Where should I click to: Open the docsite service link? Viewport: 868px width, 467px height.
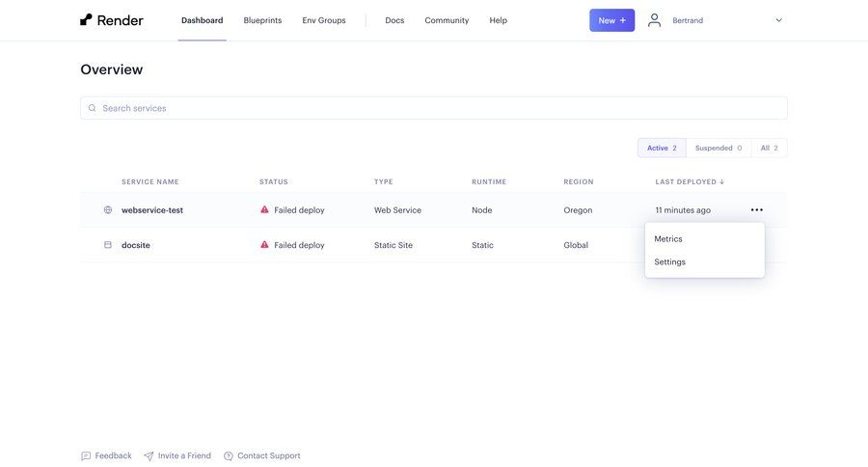coord(136,245)
